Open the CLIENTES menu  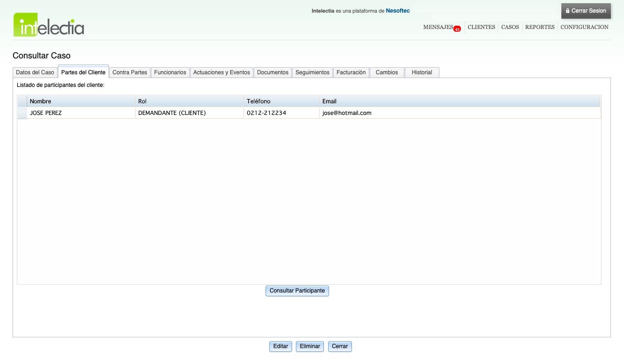pyautogui.click(x=481, y=27)
